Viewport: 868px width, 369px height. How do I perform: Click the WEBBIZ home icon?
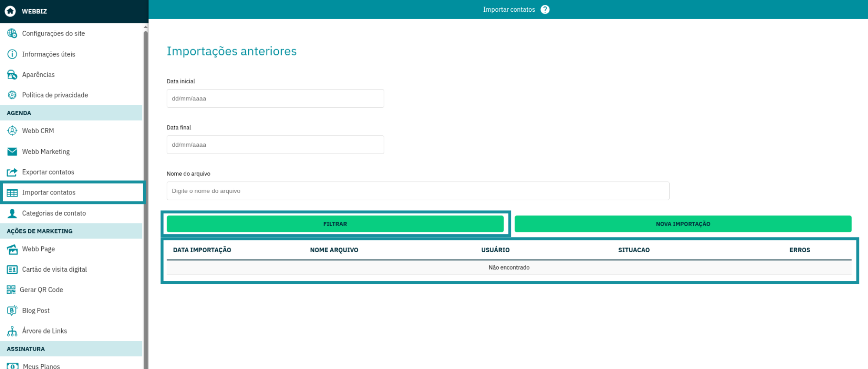tap(10, 11)
